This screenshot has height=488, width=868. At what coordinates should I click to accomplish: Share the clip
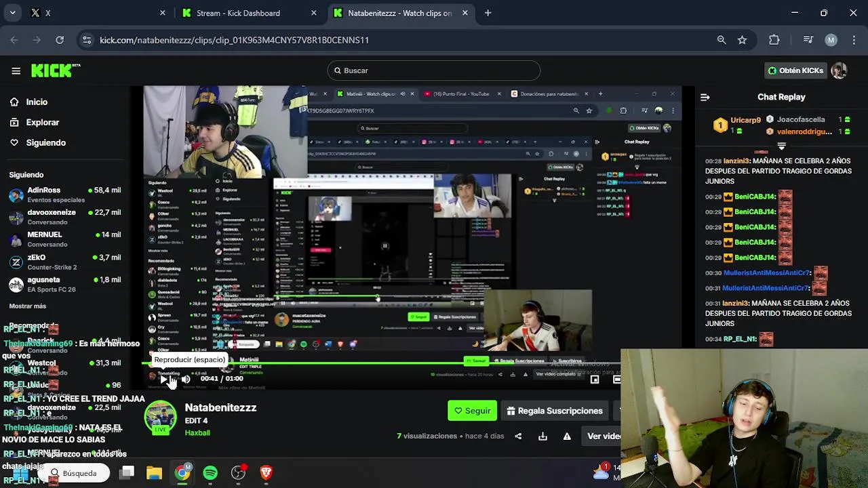pyautogui.click(x=518, y=436)
